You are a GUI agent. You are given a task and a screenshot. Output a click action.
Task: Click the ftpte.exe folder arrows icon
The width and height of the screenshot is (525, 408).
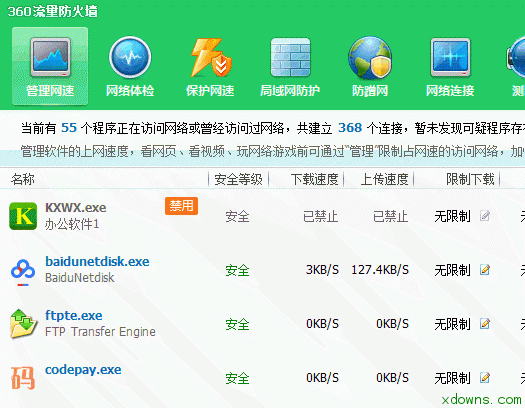click(x=23, y=324)
